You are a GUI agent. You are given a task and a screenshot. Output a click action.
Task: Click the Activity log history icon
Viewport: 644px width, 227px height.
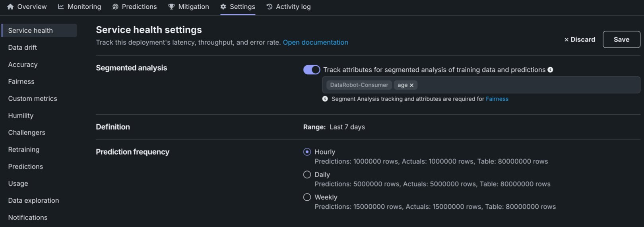click(x=270, y=7)
